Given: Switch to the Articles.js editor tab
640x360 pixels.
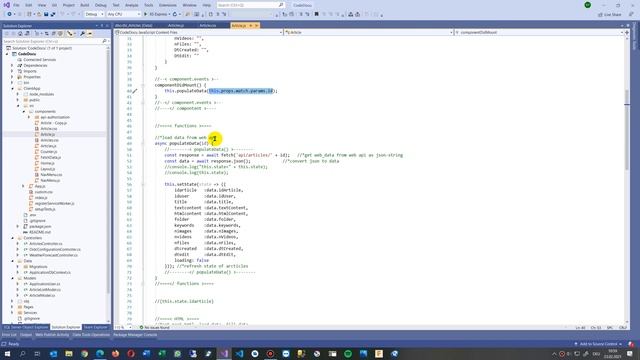Looking at the screenshot, I should tap(176, 25).
